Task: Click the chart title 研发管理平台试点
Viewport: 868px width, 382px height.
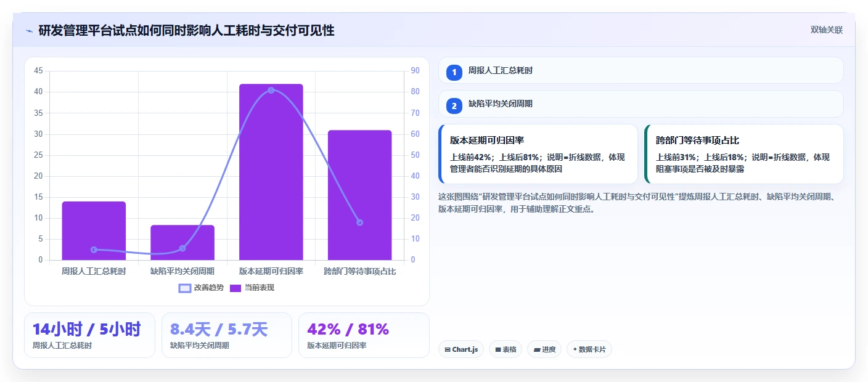Action: click(x=186, y=30)
